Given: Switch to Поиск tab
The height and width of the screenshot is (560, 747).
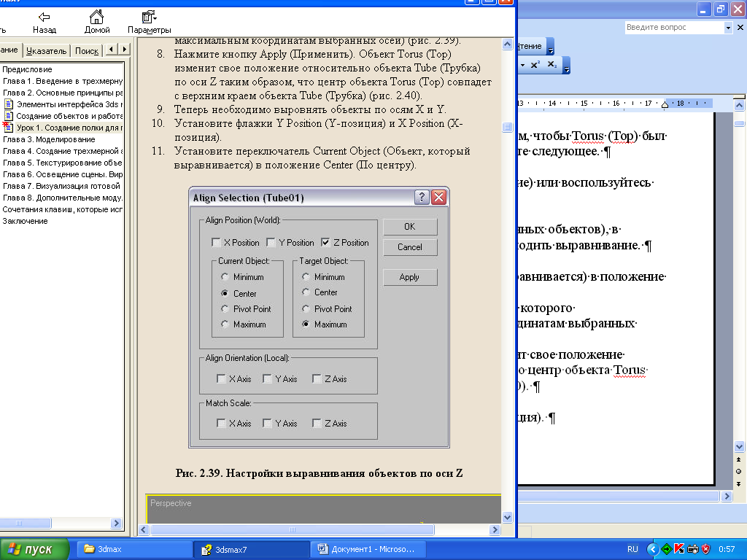Looking at the screenshot, I should [x=87, y=50].
